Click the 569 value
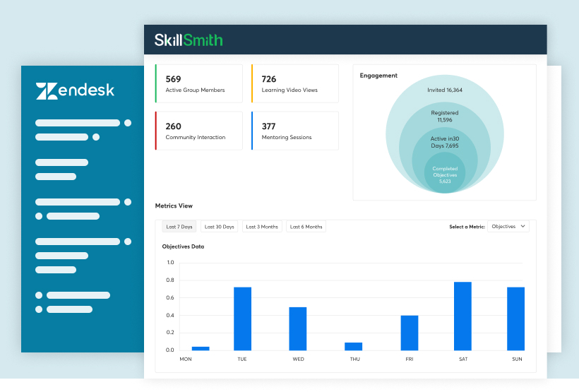Image resolution: width=579 pixels, height=392 pixels. pos(173,79)
